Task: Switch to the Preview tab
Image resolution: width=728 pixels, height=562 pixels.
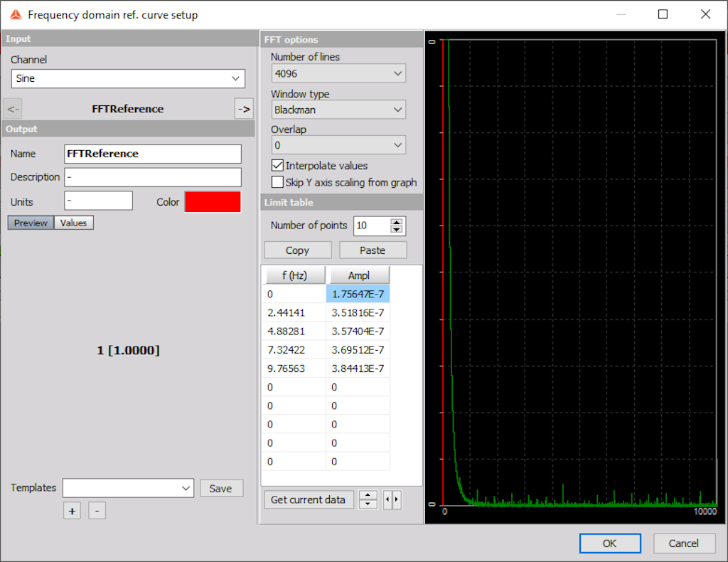Action: pos(31,223)
